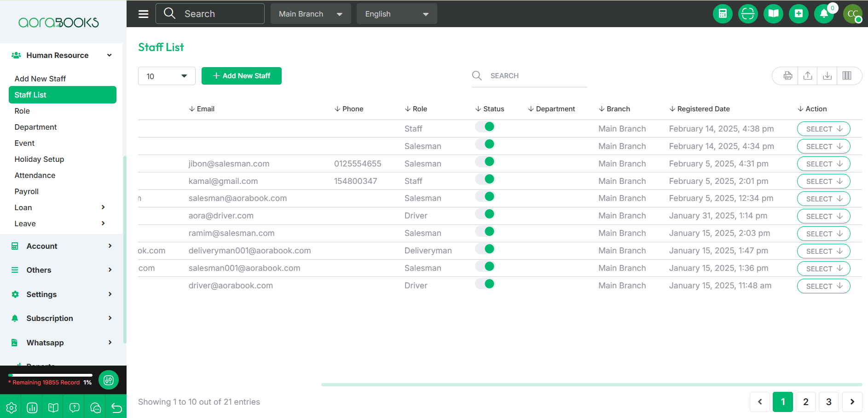This screenshot has height=418, width=868.
Task: Toggle status for jibon@salesman.com
Action: (x=485, y=162)
